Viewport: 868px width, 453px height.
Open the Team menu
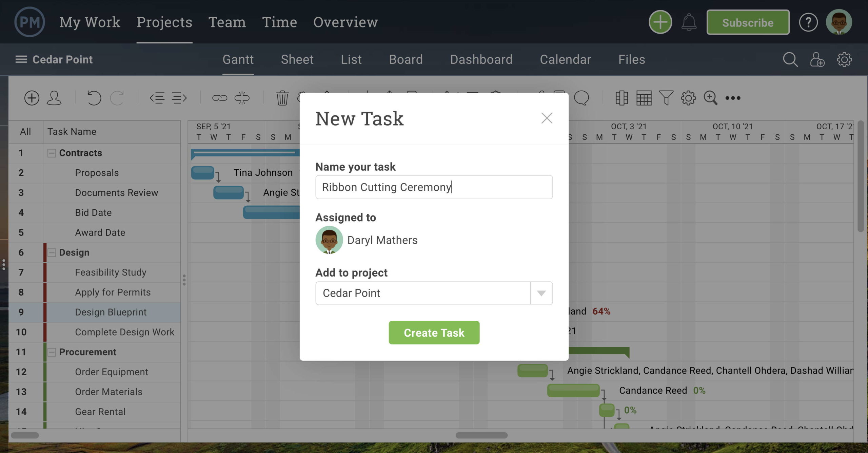coord(227,22)
